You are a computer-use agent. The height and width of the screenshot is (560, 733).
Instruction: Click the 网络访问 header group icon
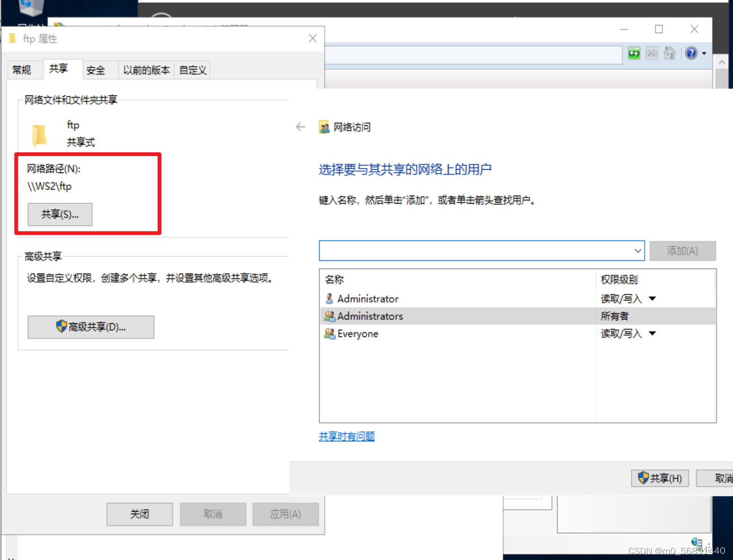coord(324,127)
